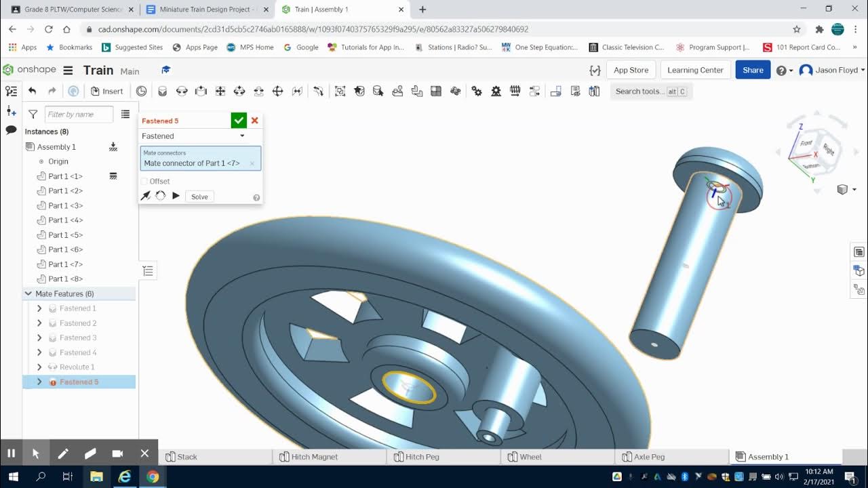Open the Jason Floyd account menu

pyautogui.click(x=832, y=70)
